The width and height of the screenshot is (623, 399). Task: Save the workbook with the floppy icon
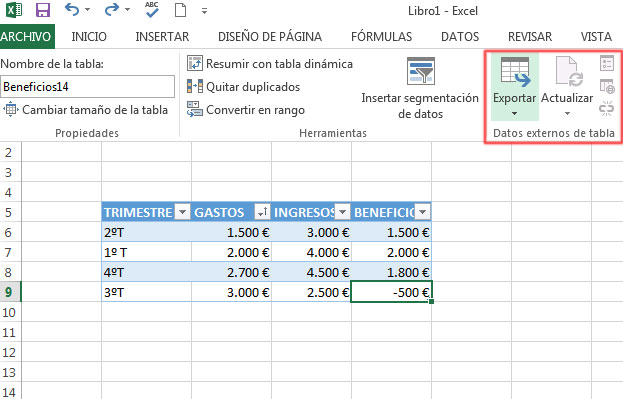[x=43, y=10]
